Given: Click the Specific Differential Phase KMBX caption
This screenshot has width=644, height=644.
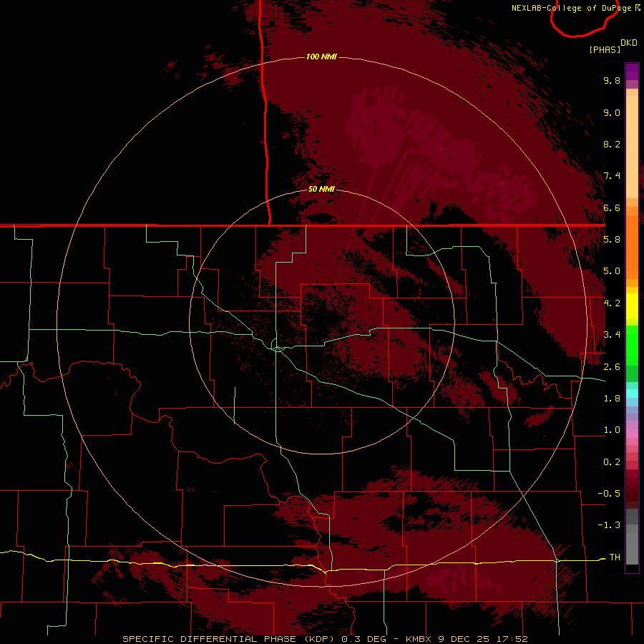Looking at the screenshot, I should click(x=325, y=639).
